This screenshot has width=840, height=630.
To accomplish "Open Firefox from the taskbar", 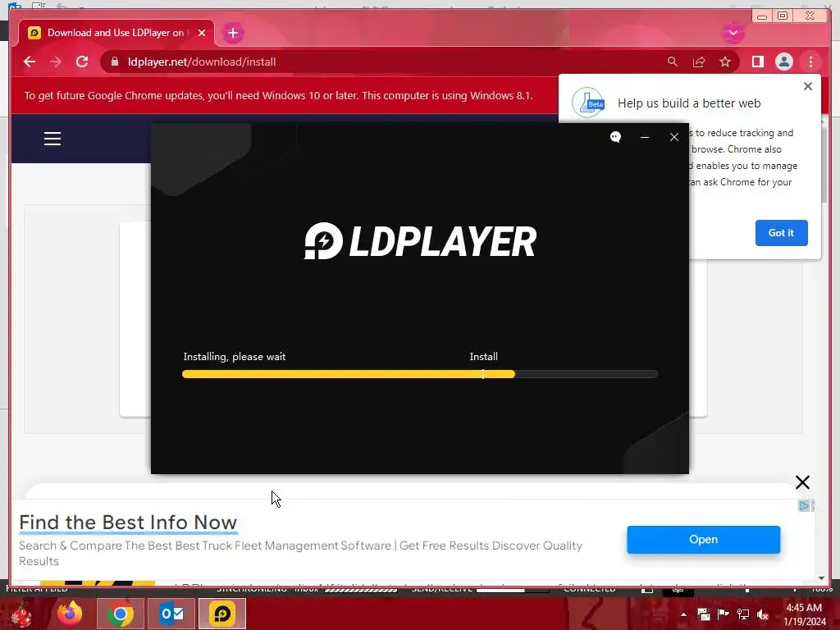I will [71, 614].
